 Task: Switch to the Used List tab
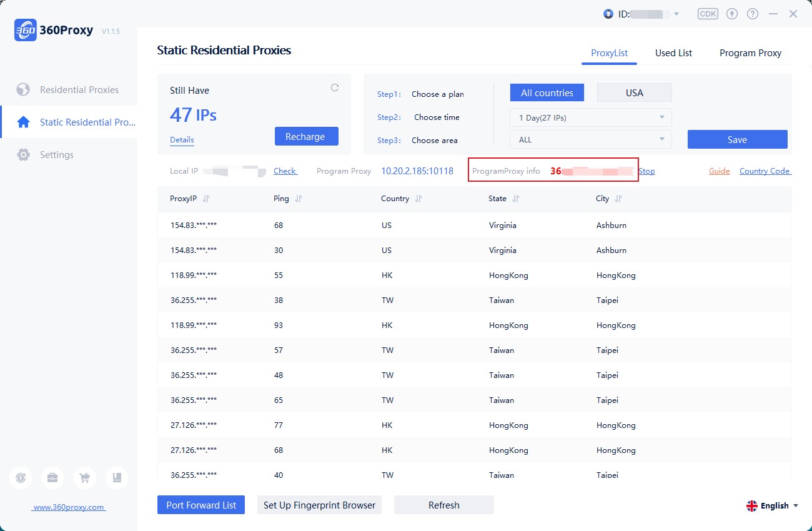[x=673, y=53]
